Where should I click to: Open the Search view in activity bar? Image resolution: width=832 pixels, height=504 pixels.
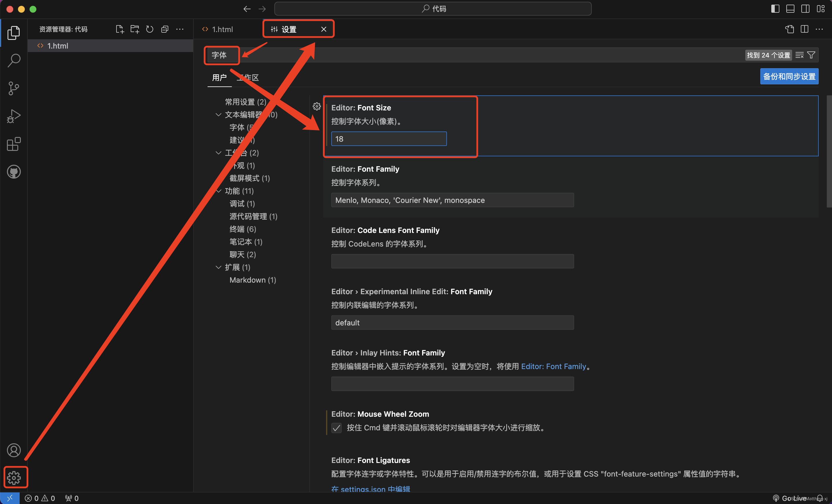[x=14, y=61]
